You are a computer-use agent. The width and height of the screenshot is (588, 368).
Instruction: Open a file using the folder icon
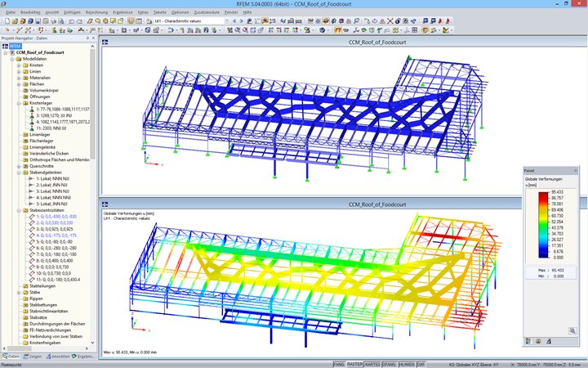pyautogui.click(x=15, y=21)
